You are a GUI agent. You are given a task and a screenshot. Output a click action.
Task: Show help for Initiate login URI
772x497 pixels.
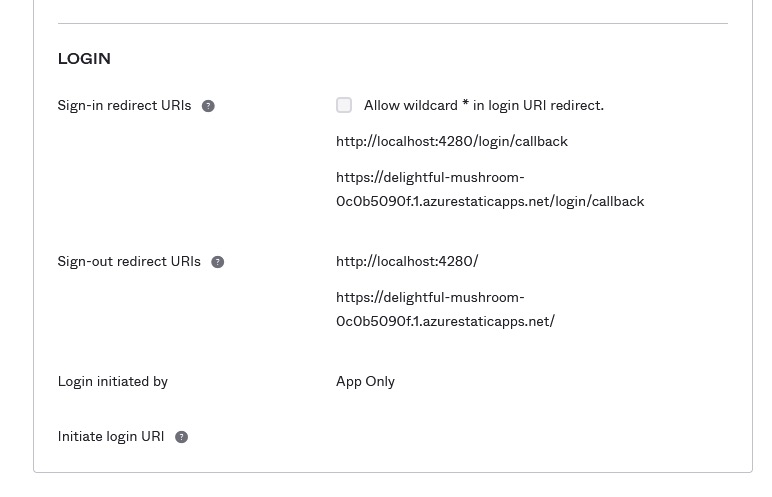coord(181,437)
